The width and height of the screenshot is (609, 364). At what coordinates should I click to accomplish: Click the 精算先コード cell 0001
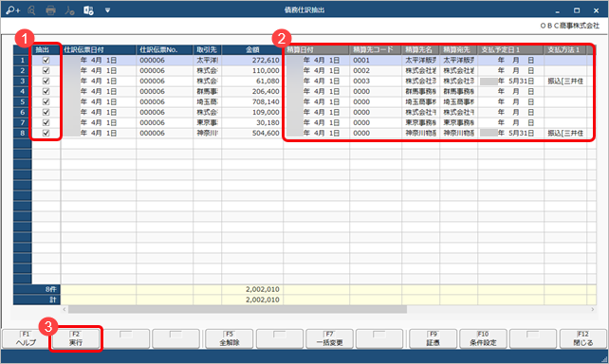pyautogui.click(x=376, y=60)
